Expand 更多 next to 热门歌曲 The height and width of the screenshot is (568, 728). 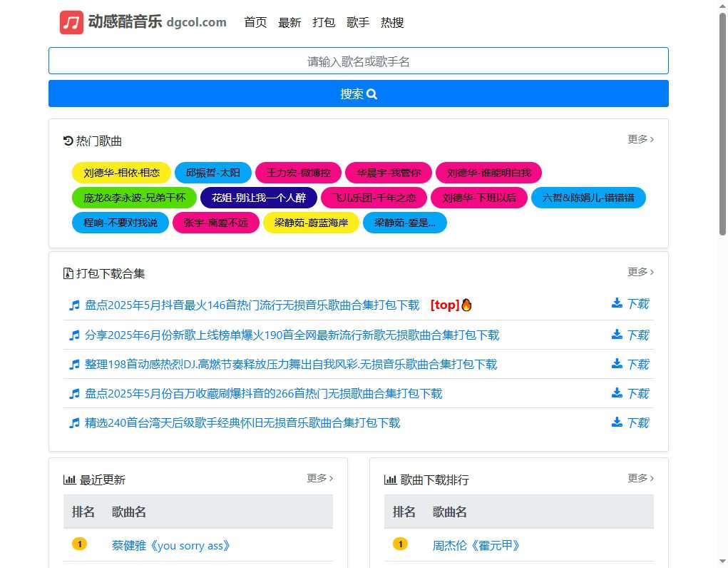(639, 140)
